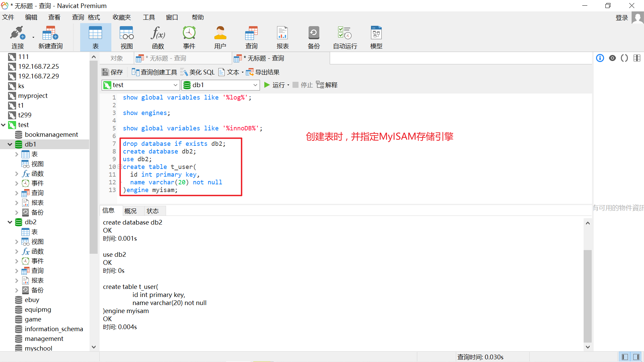Open the Backup tool in main toolbar
The width and height of the screenshot is (644, 362).
pyautogui.click(x=314, y=37)
